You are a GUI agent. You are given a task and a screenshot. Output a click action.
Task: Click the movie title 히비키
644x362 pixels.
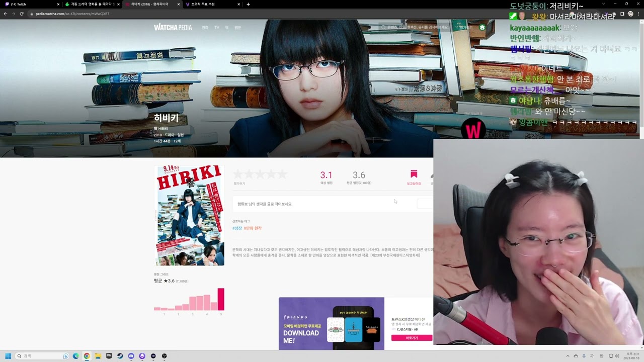[166, 118]
